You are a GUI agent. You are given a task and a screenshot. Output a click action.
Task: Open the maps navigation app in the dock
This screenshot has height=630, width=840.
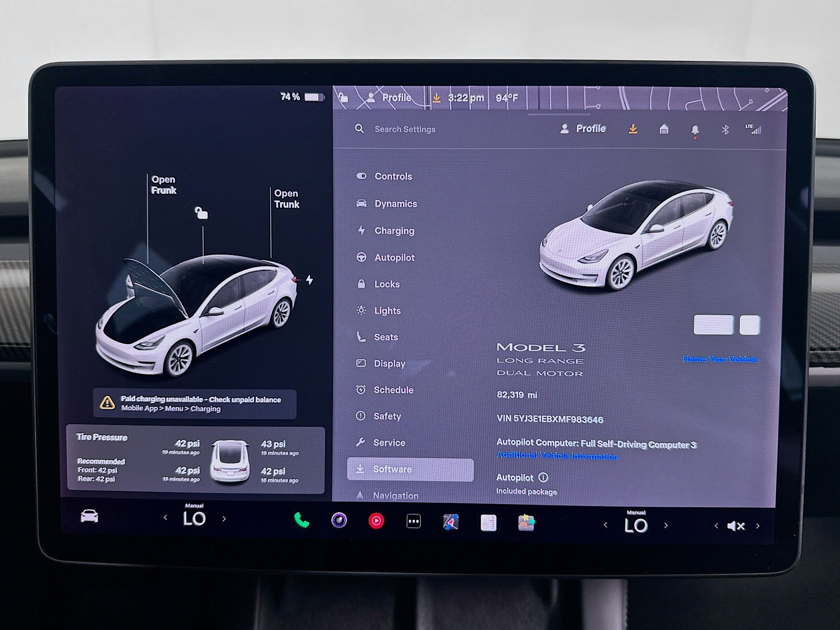(x=451, y=522)
